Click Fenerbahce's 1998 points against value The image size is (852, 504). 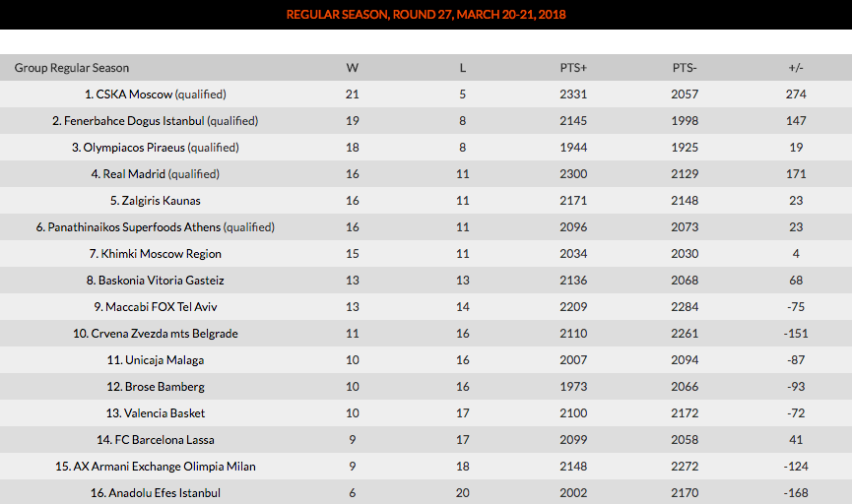[x=685, y=121]
